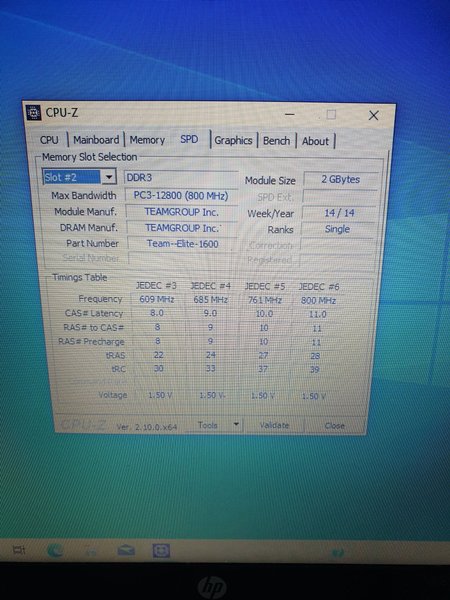Open the Bench tab
Screen dimensions: 450x600
(x=276, y=141)
